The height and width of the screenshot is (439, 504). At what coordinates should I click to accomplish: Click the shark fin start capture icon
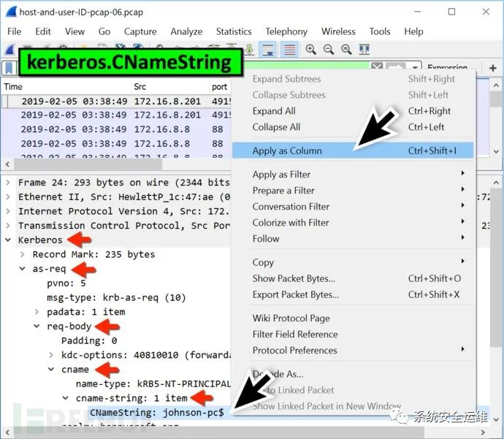[9, 49]
